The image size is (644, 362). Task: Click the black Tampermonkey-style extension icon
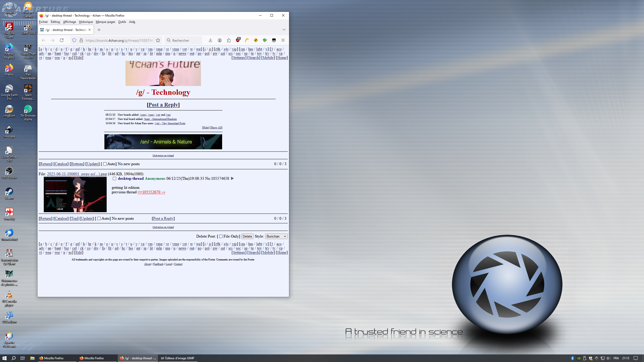point(274,40)
